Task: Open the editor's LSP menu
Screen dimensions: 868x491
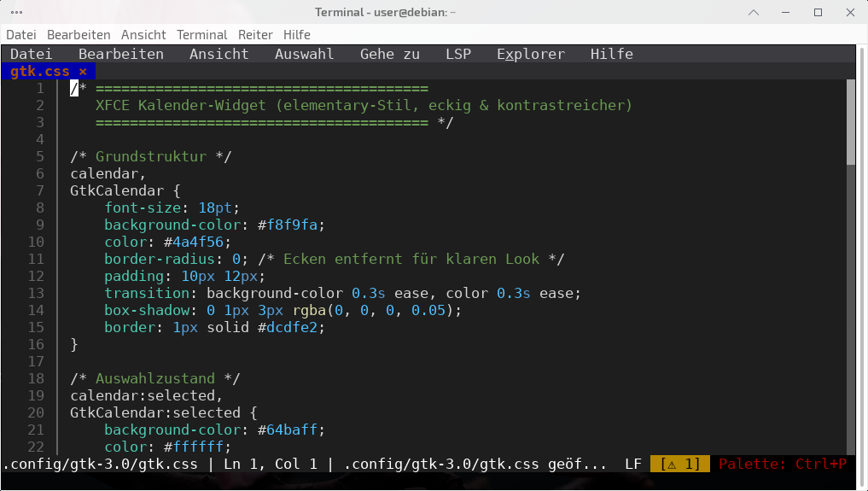Action: tap(457, 54)
